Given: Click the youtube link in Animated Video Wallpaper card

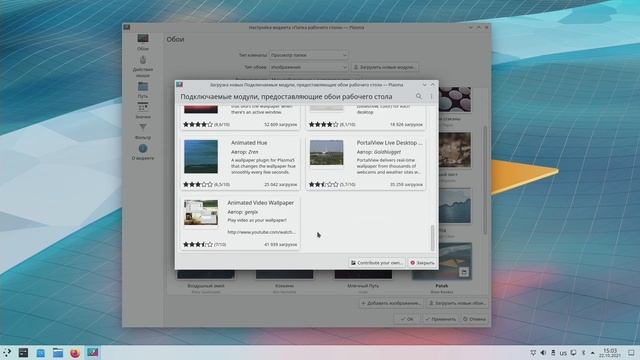Looking at the screenshot, I should 262,232.
